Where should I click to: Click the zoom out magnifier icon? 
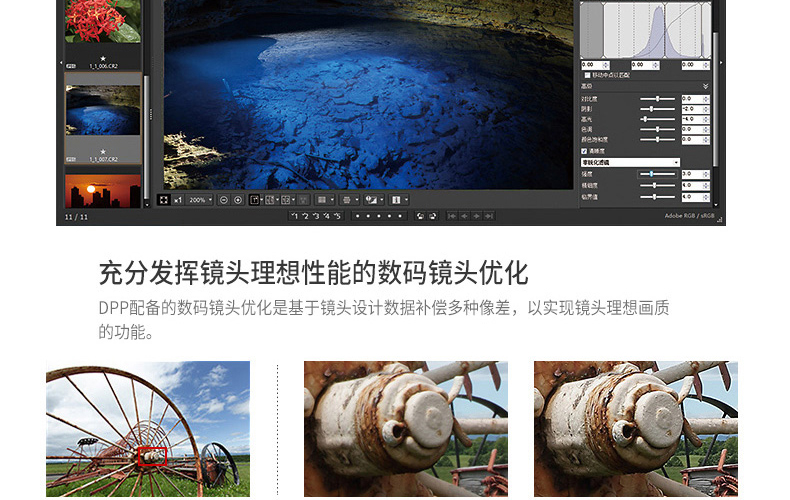[x=224, y=200]
